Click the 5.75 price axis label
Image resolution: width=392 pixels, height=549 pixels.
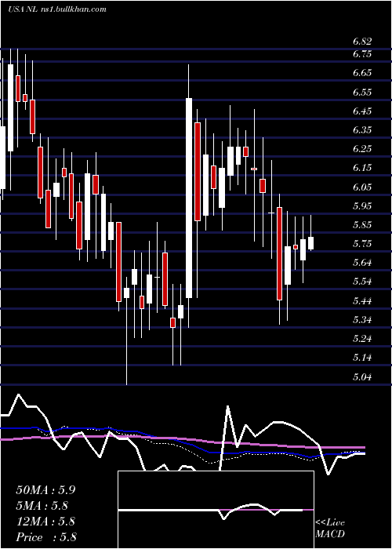tap(362, 244)
